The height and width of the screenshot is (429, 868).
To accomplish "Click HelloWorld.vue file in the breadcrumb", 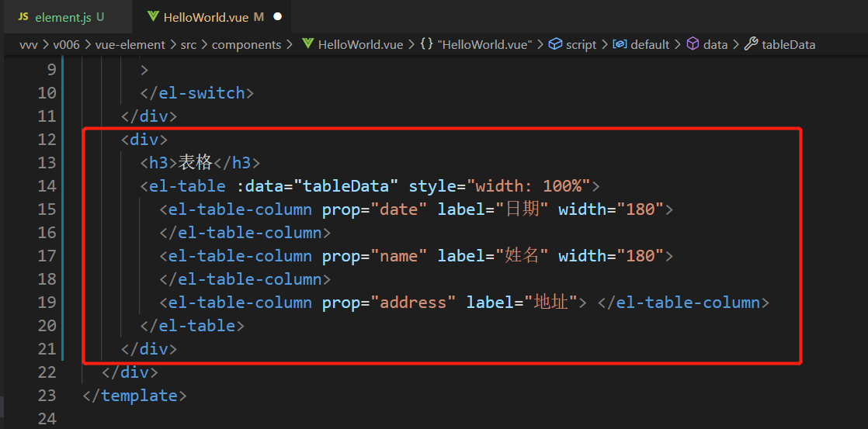I will pyautogui.click(x=360, y=45).
